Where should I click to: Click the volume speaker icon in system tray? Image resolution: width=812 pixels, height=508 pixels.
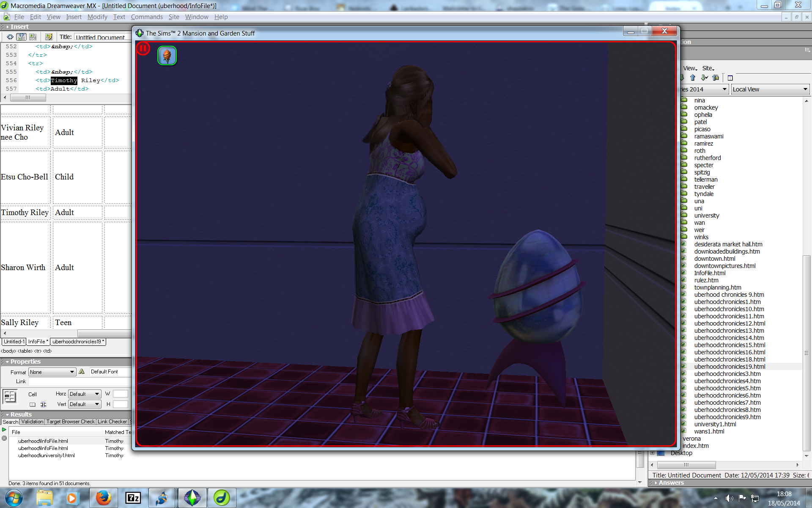729,498
